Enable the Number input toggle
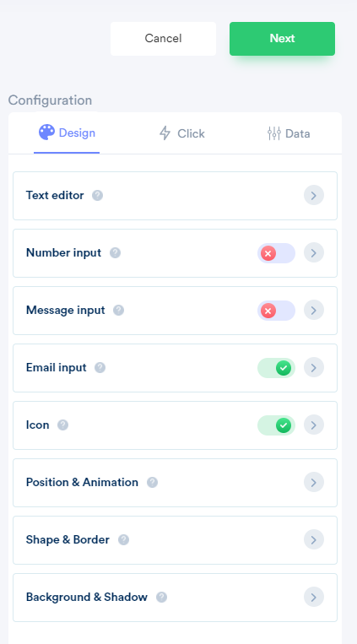The width and height of the screenshot is (357, 644). coord(276,253)
